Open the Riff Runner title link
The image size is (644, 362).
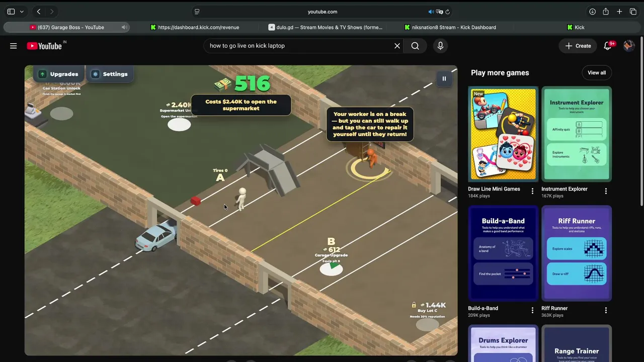pyautogui.click(x=554, y=308)
